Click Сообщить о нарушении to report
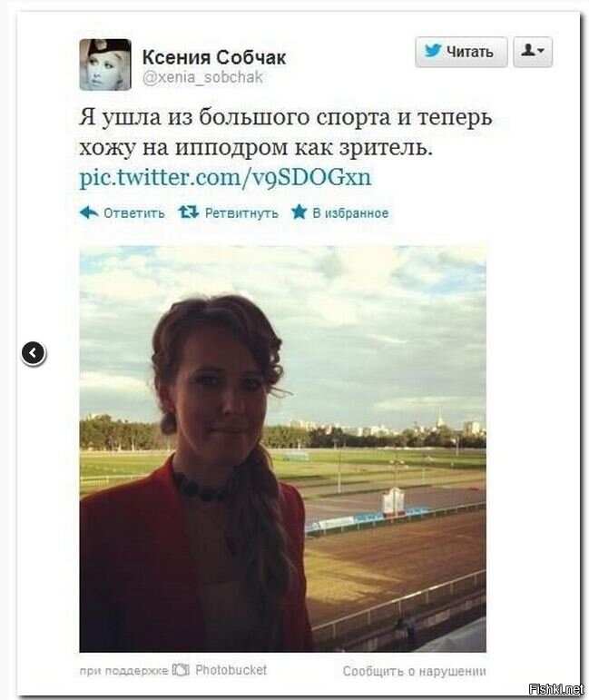Screen dimensions: 589x700 pos(415,671)
